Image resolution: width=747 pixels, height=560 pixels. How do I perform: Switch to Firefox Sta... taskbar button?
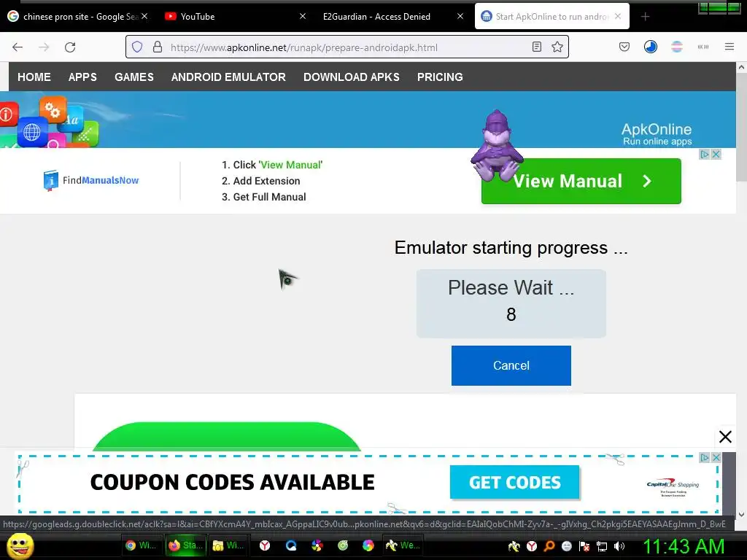click(x=185, y=545)
